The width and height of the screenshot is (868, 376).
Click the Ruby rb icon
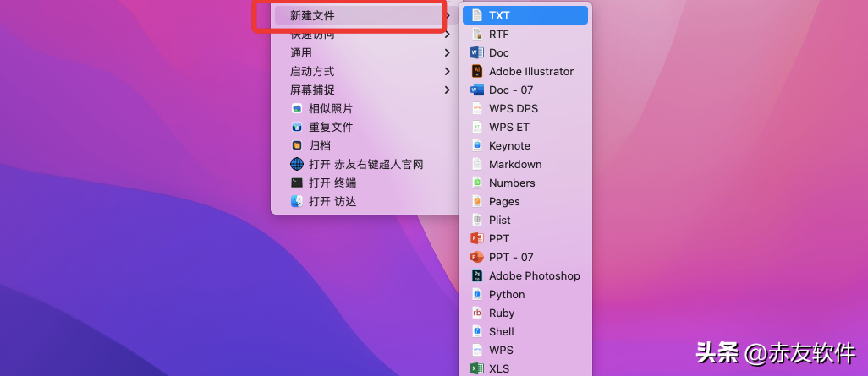pyautogui.click(x=476, y=313)
